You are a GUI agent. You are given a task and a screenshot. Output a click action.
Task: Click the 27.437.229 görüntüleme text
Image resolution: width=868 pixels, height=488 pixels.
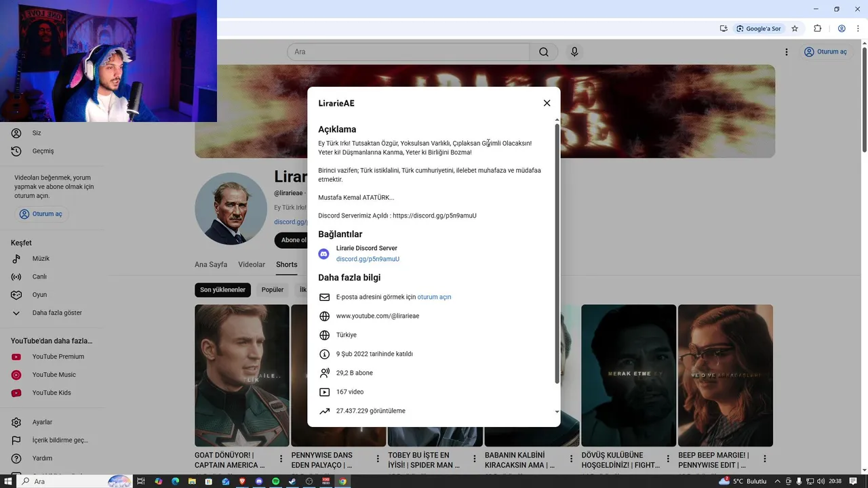click(x=371, y=411)
